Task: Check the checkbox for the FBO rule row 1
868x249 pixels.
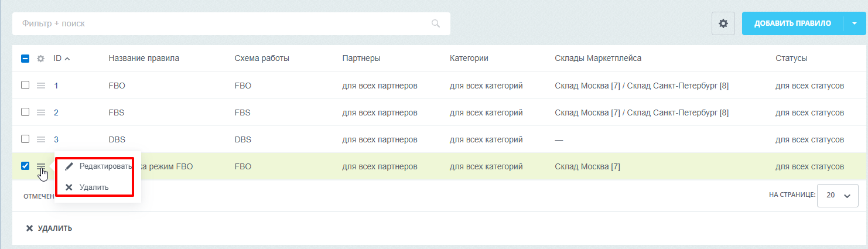Action: pos(25,85)
